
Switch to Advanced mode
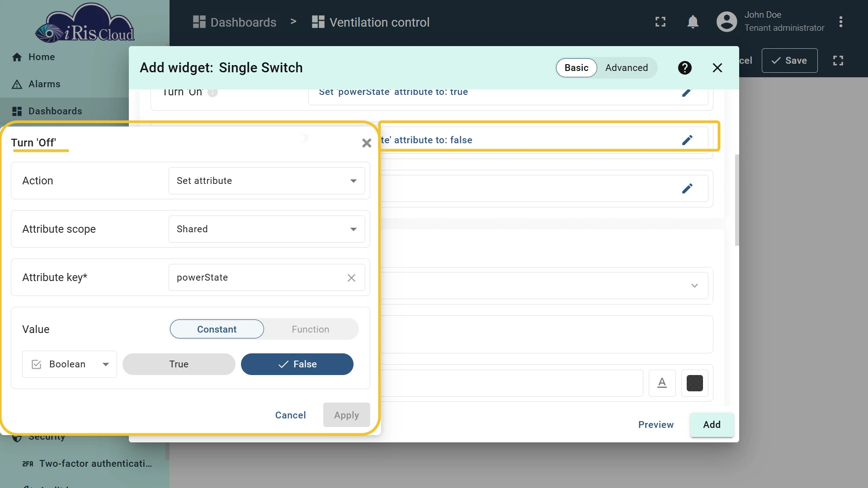click(x=626, y=68)
